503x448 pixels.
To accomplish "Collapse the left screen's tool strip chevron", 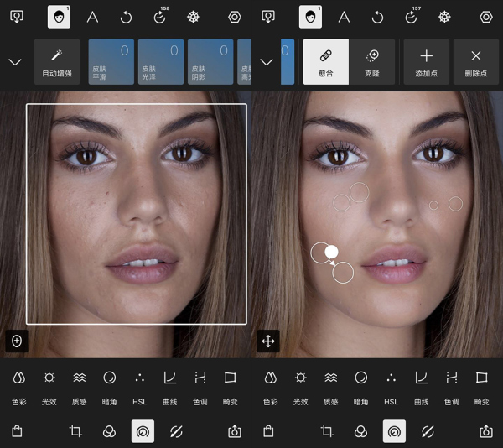I will coord(15,62).
